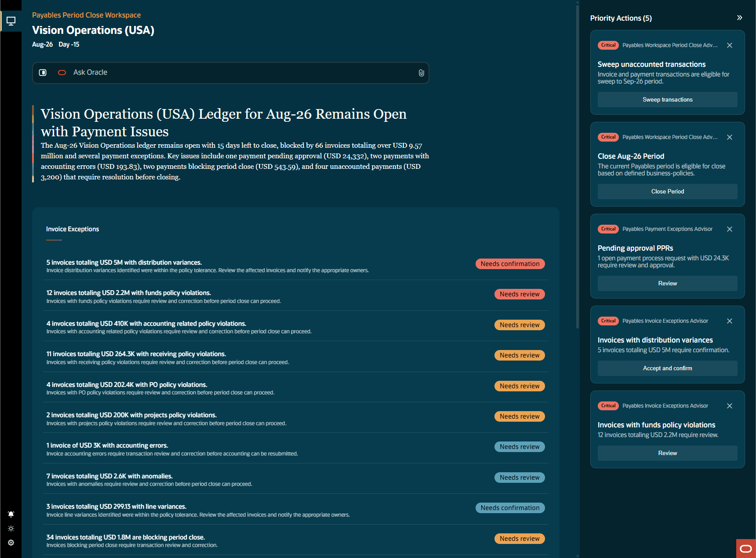756x558 pixels.
Task: Click the Invoice Exceptions section heading
Action: click(x=73, y=229)
